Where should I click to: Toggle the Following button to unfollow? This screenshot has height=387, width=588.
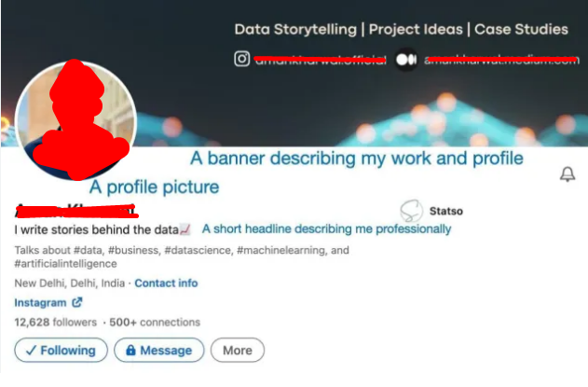click(x=61, y=351)
